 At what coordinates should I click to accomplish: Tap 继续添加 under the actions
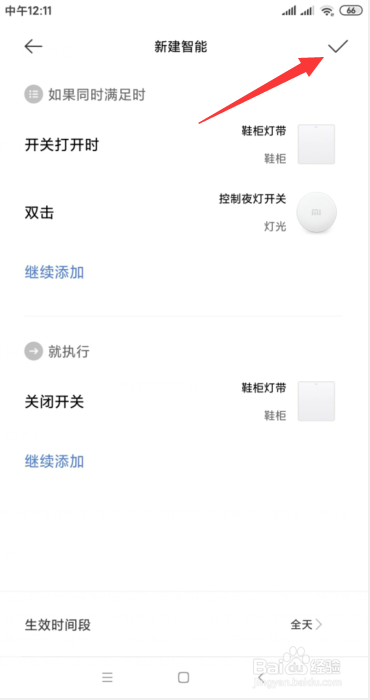pos(54,461)
